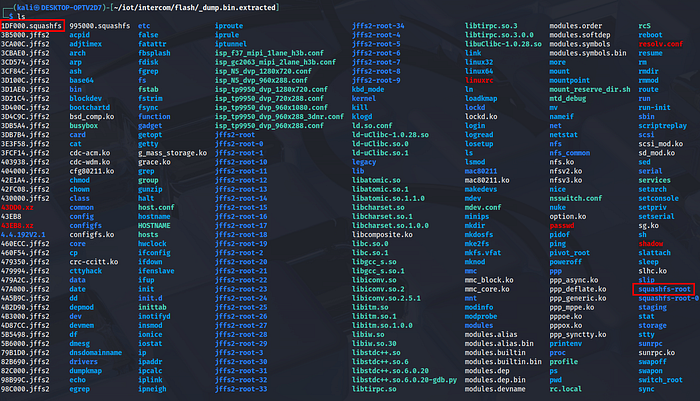Viewport: 700px width, 401px height.
Task: Click the busybox entry
Action: pos(83,125)
